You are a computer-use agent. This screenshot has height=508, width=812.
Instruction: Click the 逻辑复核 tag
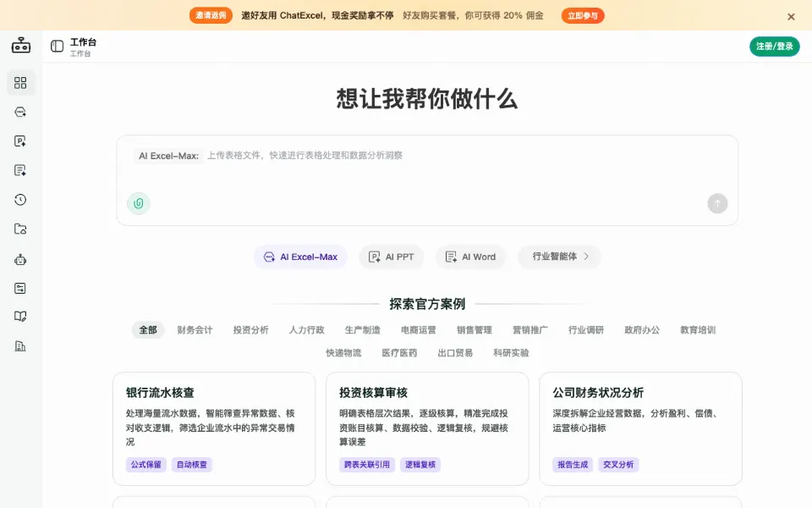click(420, 465)
